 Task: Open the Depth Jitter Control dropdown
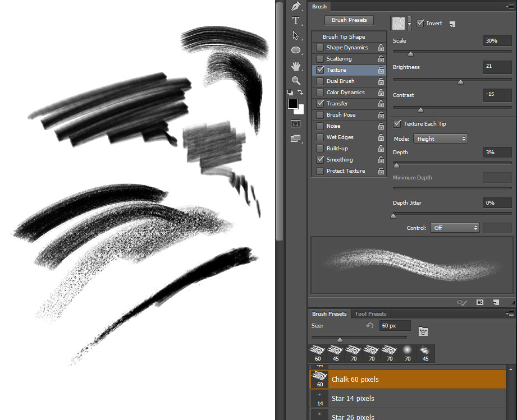tap(455, 228)
